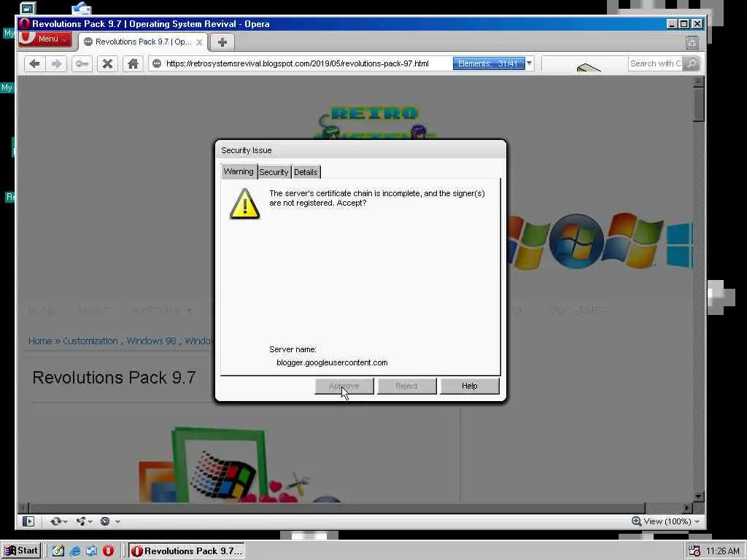The width and height of the screenshot is (747, 560).
Task: Launch Internet Explorer from quick launch
Action: pos(75,551)
